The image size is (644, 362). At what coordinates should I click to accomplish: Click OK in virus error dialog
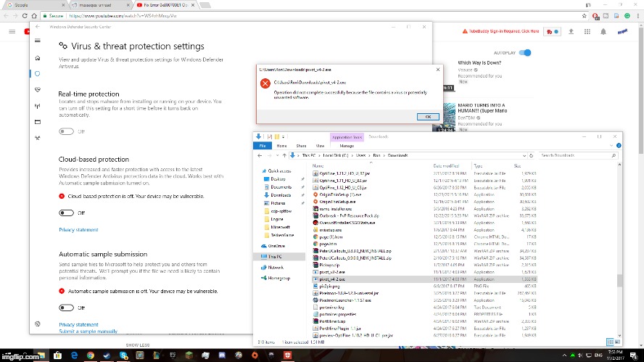pyautogui.click(x=428, y=117)
